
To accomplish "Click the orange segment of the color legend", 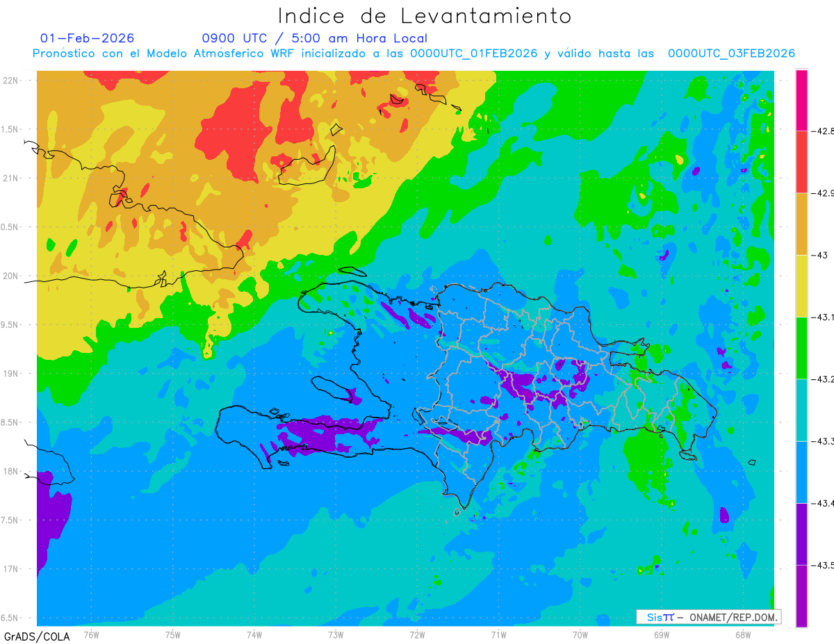I will point(801,224).
